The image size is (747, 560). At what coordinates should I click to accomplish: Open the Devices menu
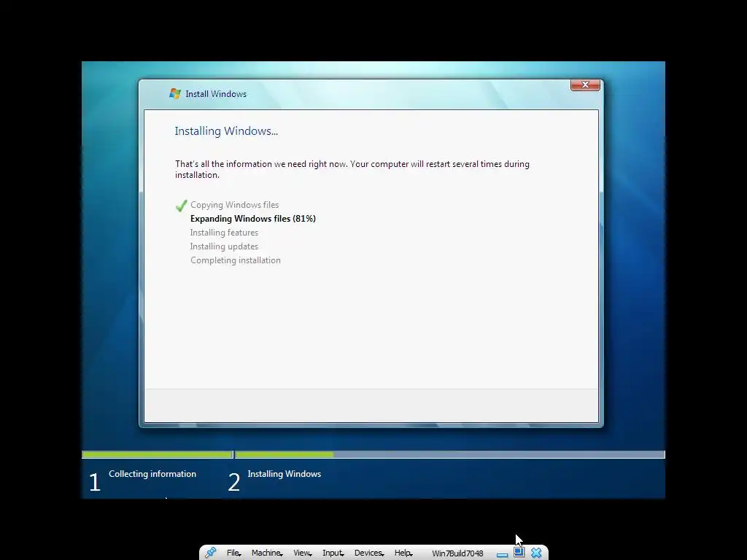pos(369,553)
